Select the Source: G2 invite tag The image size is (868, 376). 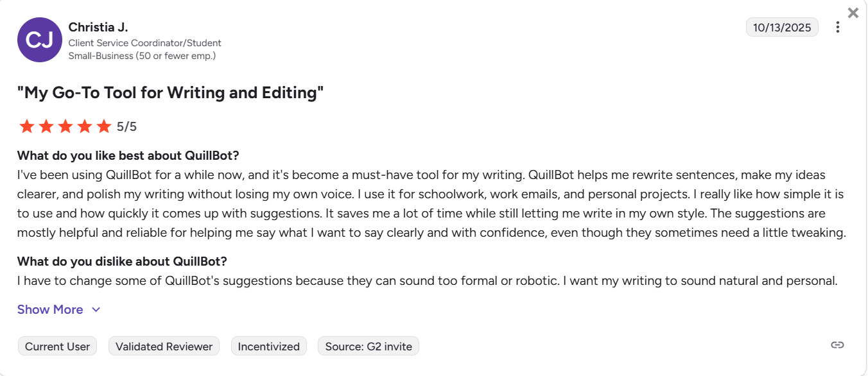[x=368, y=346]
